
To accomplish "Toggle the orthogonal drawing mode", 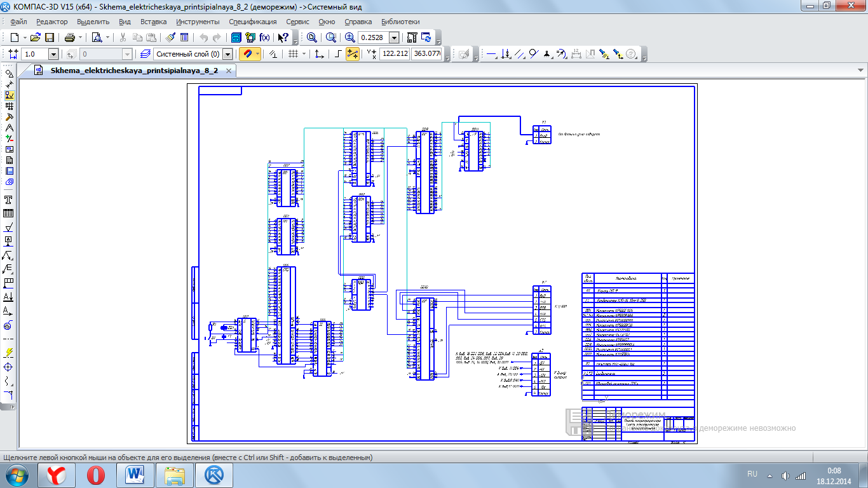I will click(x=338, y=55).
